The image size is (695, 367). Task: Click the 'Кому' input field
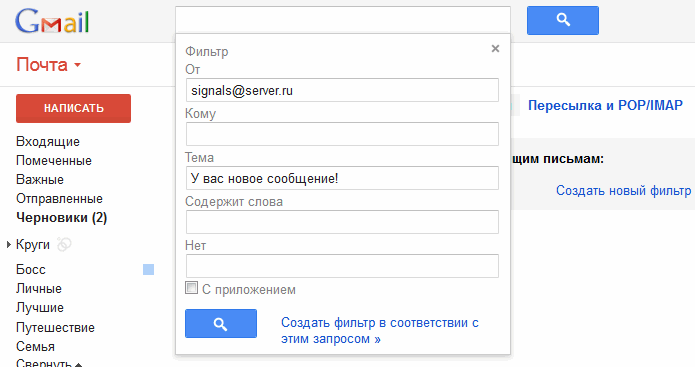click(342, 134)
